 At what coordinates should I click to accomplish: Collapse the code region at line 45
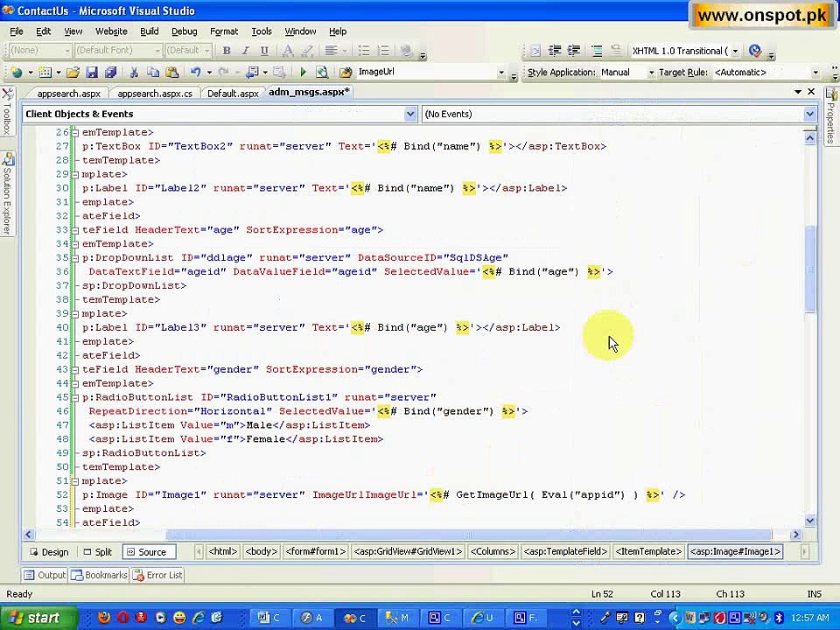pos(75,397)
